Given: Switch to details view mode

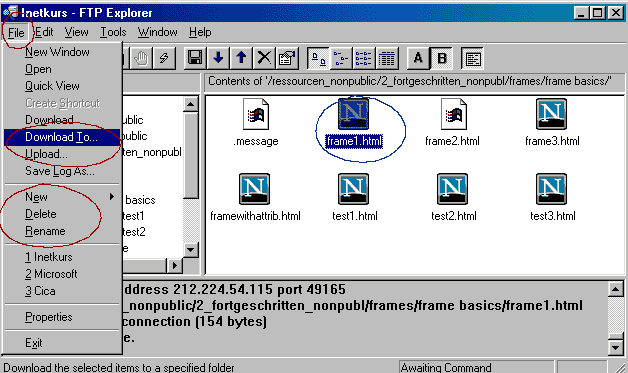Looking at the screenshot, I should click(x=387, y=58).
